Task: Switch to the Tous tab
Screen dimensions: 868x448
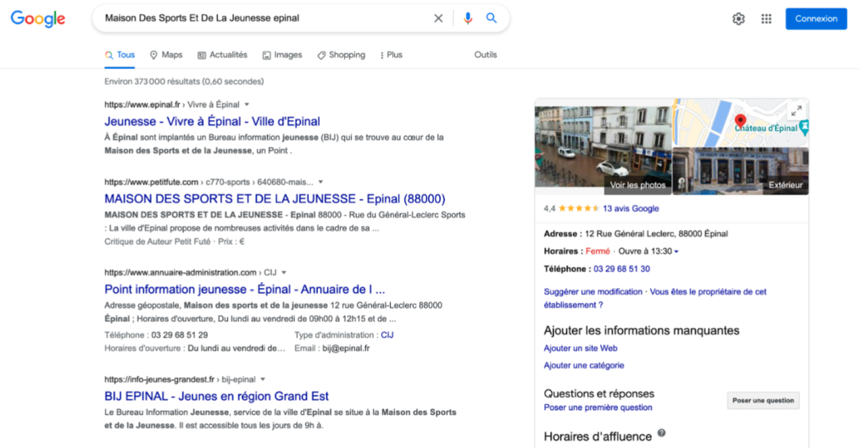Action: 120,55
